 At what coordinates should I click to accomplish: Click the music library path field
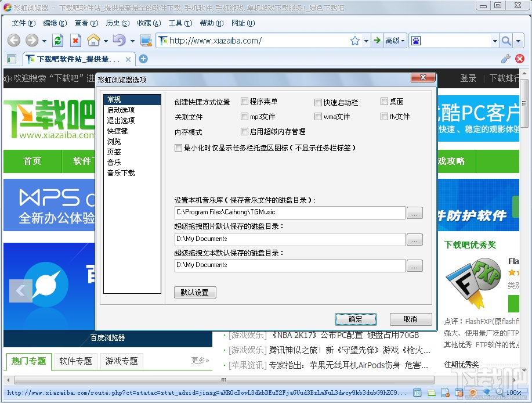[289, 212]
